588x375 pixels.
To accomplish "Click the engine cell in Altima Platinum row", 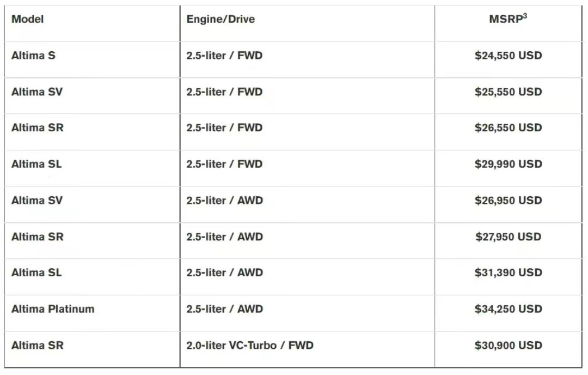I will click(224, 309).
